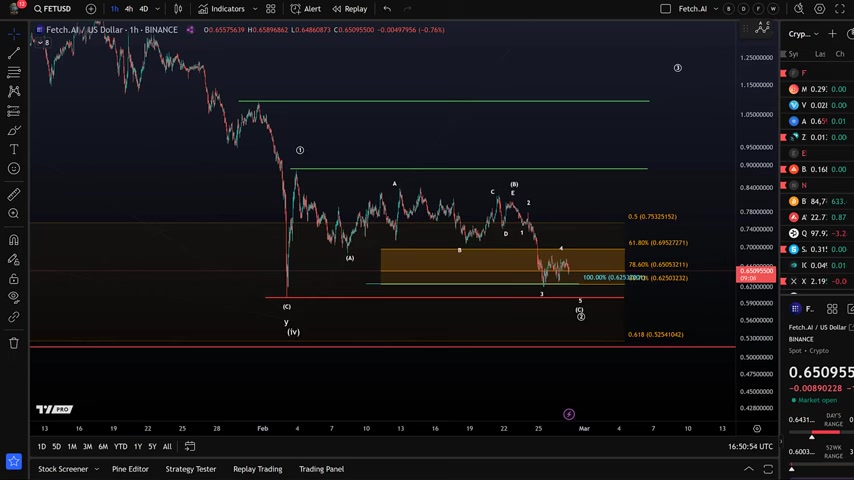Open indicator templates grid
854x480 pixels.
(271, 9)
